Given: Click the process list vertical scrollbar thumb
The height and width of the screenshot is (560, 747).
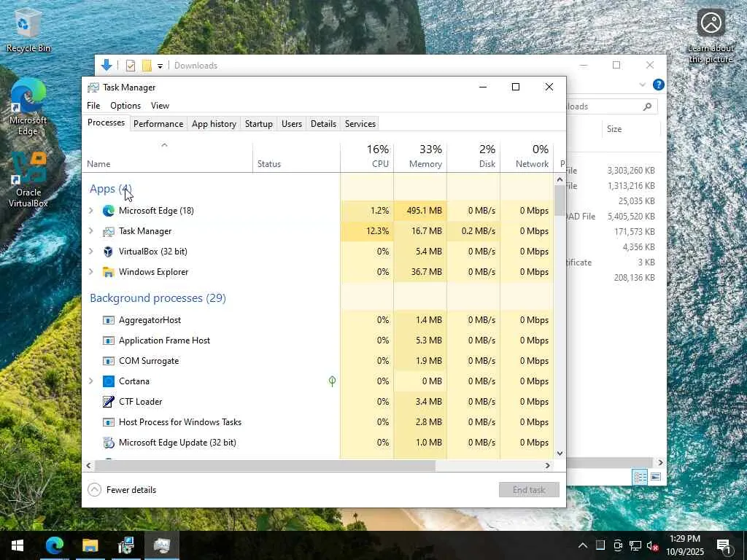Looking at the screenshot, I should (x=560, y=200).
